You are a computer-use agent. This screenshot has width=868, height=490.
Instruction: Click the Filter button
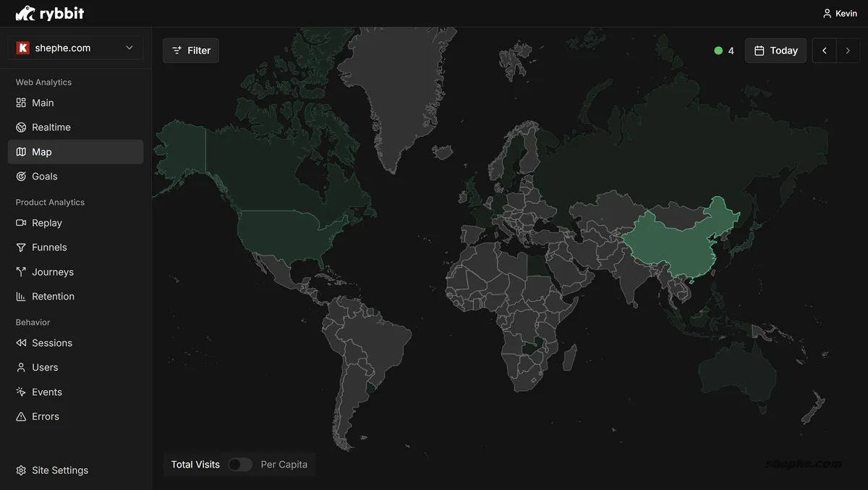pyautogui.click(x=191, y=51)
